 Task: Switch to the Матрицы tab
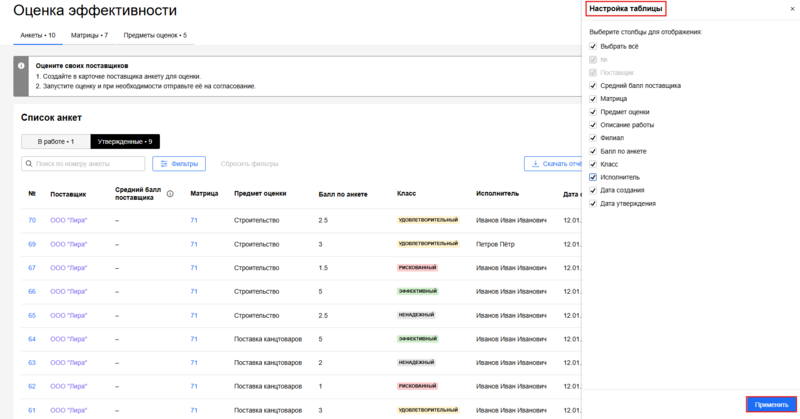coord(89,35)
